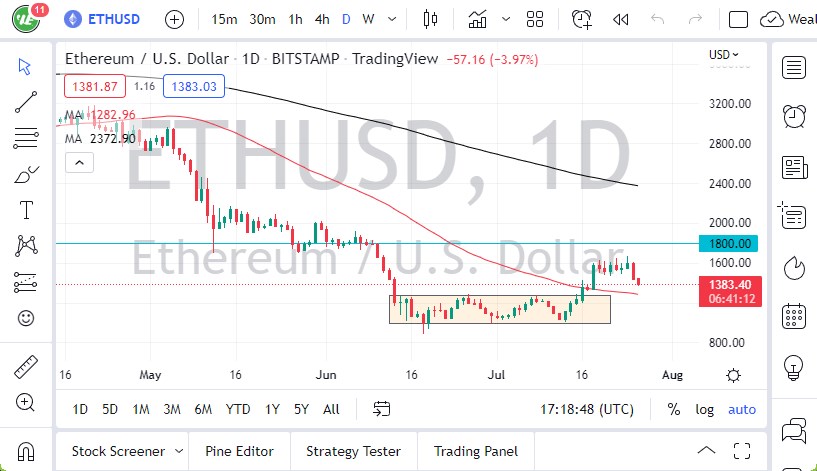Select the trend line drawing tool
The height and width of the screenshot is (471, 817).
(x=26, y=102)
